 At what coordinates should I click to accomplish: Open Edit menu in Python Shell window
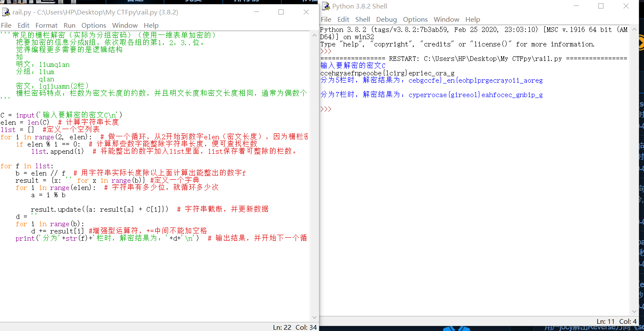click(343, 19)
